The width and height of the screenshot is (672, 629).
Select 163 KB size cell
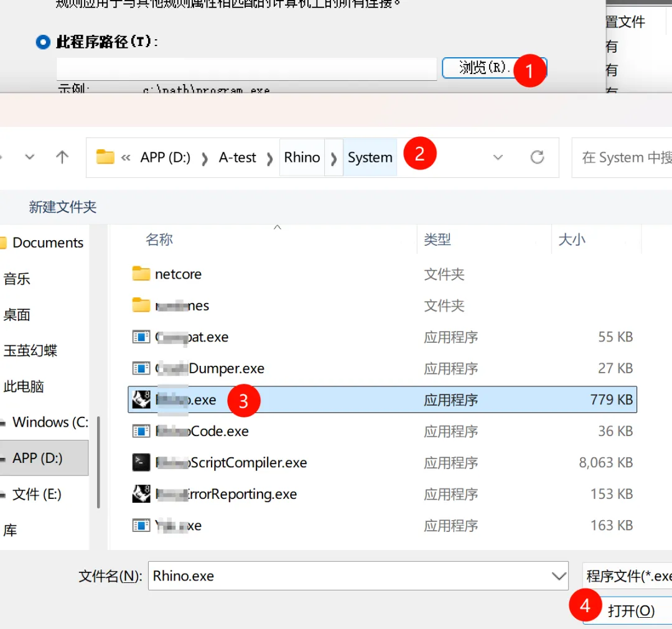[612, 525]
